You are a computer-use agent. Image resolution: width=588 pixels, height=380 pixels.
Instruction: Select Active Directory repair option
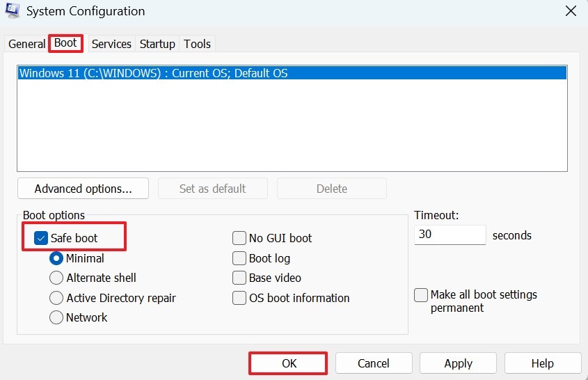pyautogui.click(x=56, y=298)
